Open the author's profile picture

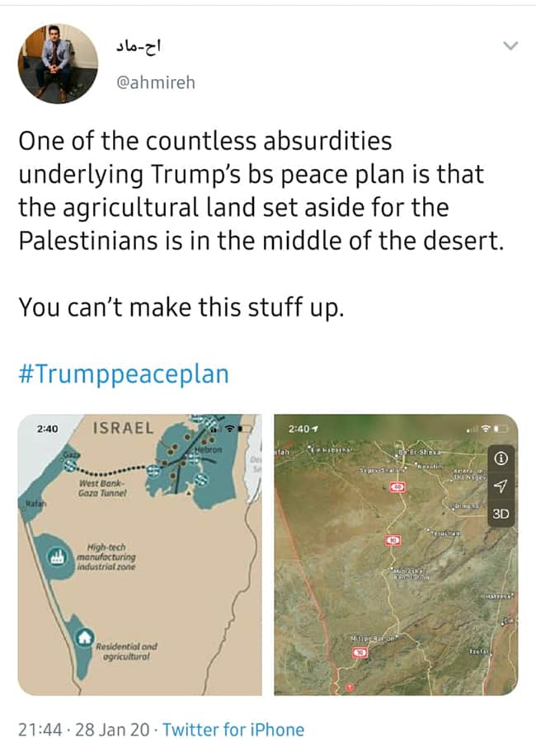[58, 63]
